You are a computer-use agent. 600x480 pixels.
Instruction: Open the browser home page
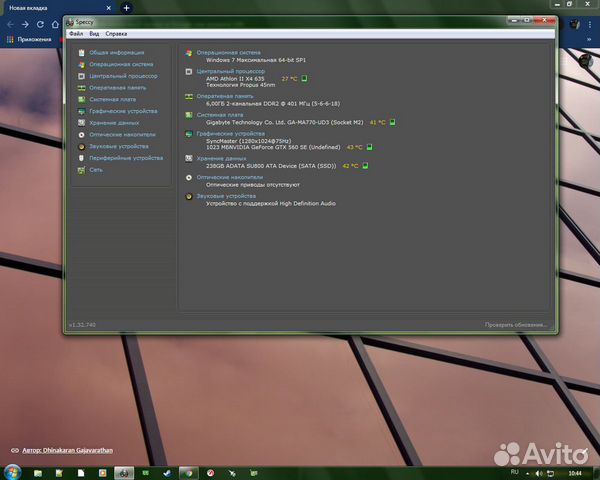[55, 24]
